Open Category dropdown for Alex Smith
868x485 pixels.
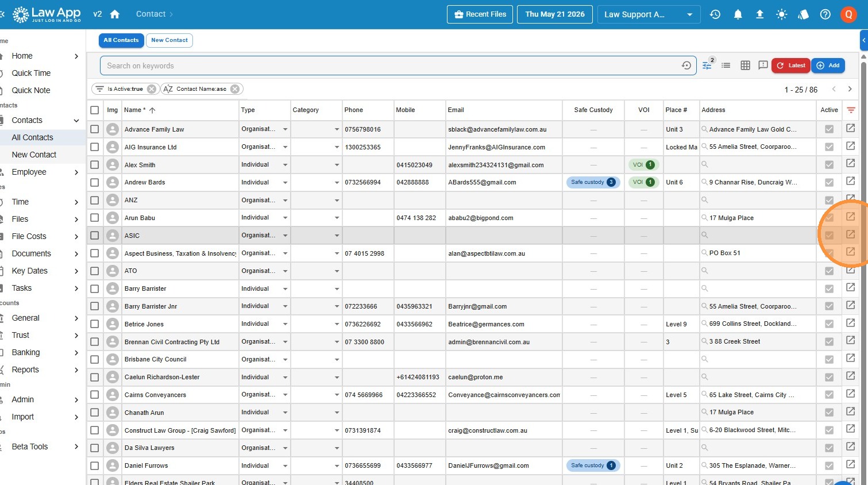[337, 165]
